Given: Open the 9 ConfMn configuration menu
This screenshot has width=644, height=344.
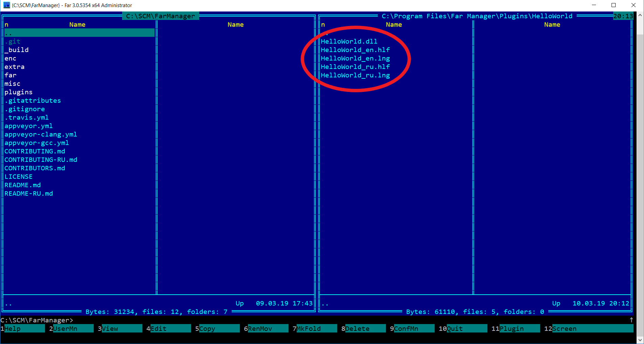Looking at the screenshot, I should pos(412,328).
